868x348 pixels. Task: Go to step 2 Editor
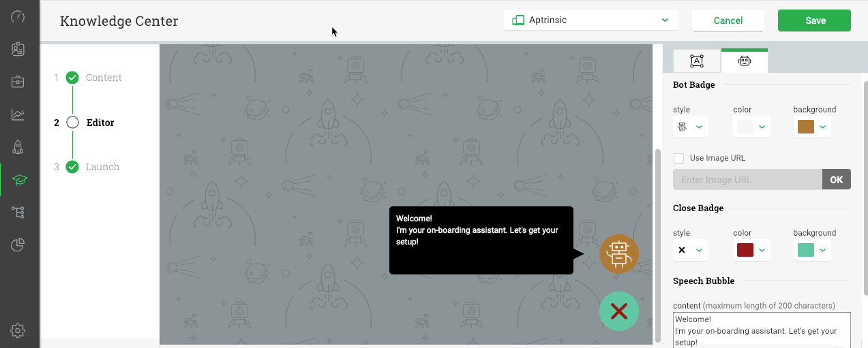tap(100, 123)
